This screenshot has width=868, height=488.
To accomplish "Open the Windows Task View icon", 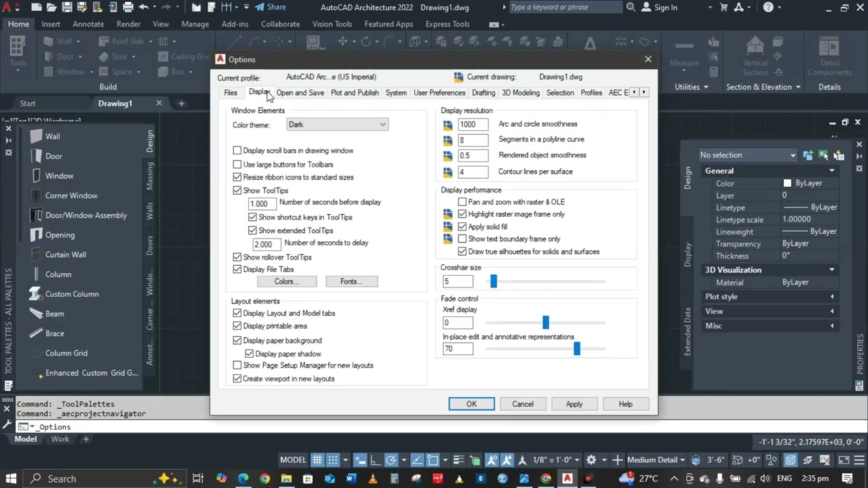I will [x=198, y=479].
